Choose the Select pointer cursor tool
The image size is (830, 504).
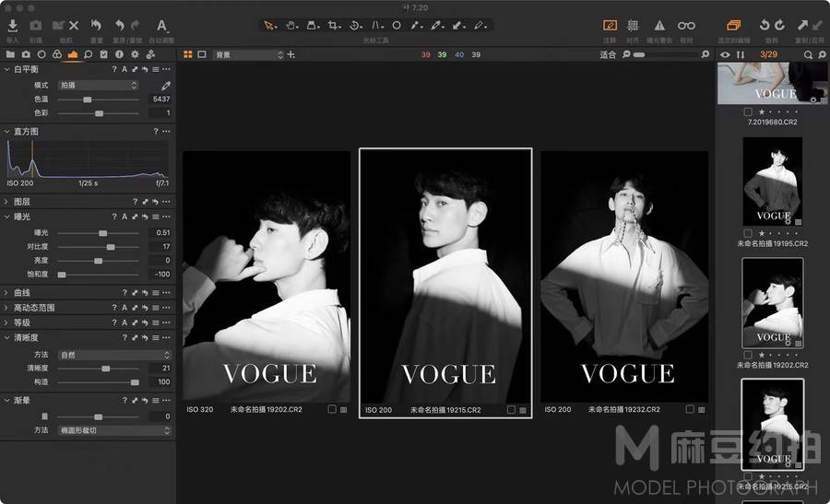pyautogui.click(x=269, y=26)
